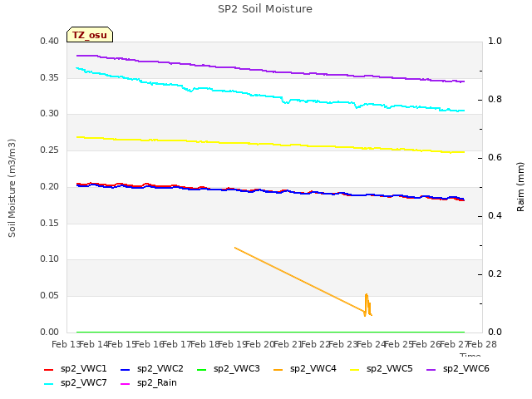Image resolution: width=532 pixels, height=399 pixels.
Task: Select the sp2_VWC3 legend label
Action: click(237, 369)
